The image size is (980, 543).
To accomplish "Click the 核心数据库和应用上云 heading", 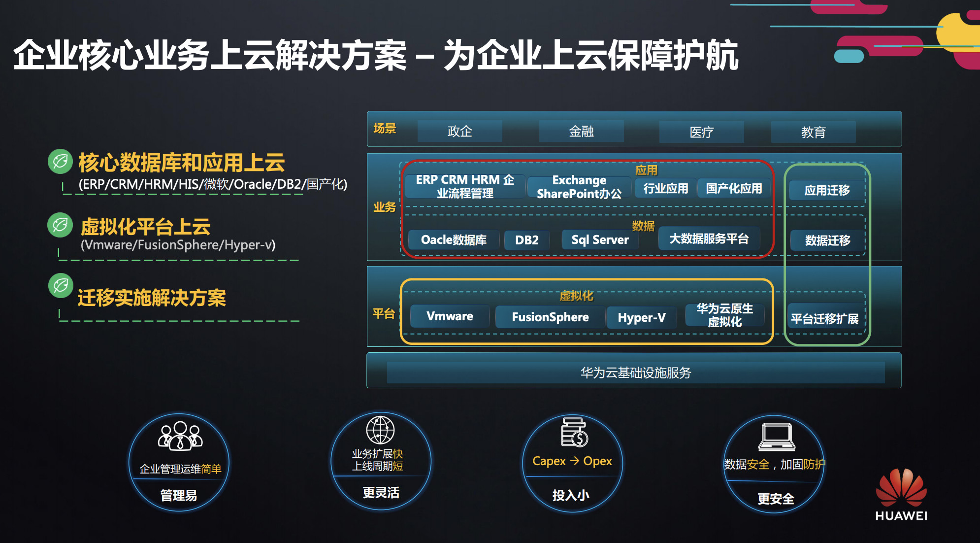I will pos(182,162).
